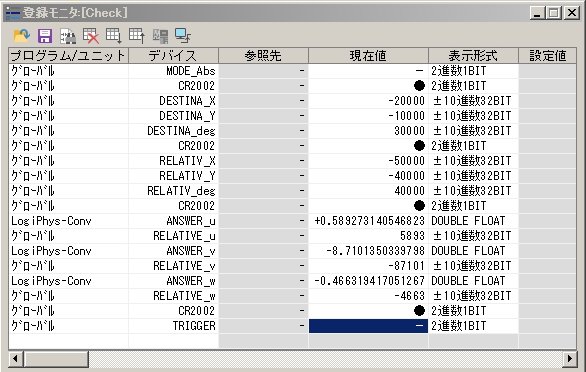Click DOUBLE FLOAT format of ANSWER_w
The image size is (586, 372).
[473, 281]
